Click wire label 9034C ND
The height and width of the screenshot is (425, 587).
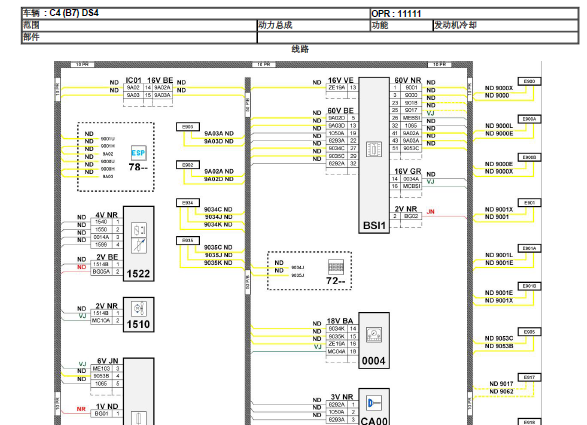(218, 209)
